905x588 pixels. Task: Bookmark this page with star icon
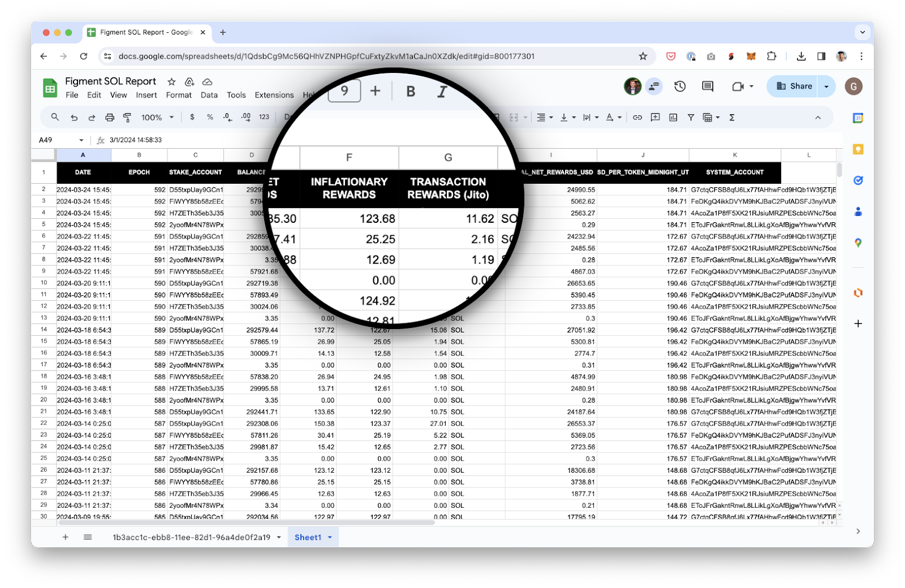(643, 57)
